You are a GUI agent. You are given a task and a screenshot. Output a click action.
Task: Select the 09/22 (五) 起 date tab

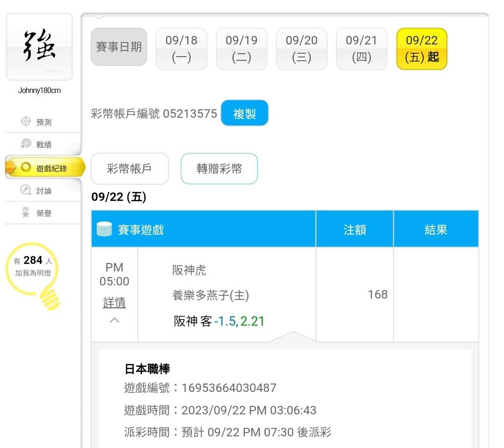coord(422,49)
